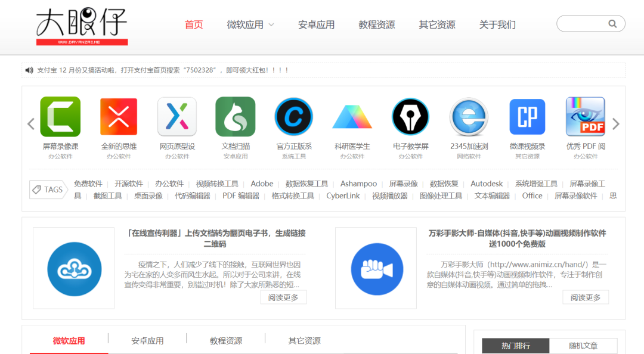644x354 pixels.
Task: Switch to the 教程资源 tab below
Action: (226, 341)
